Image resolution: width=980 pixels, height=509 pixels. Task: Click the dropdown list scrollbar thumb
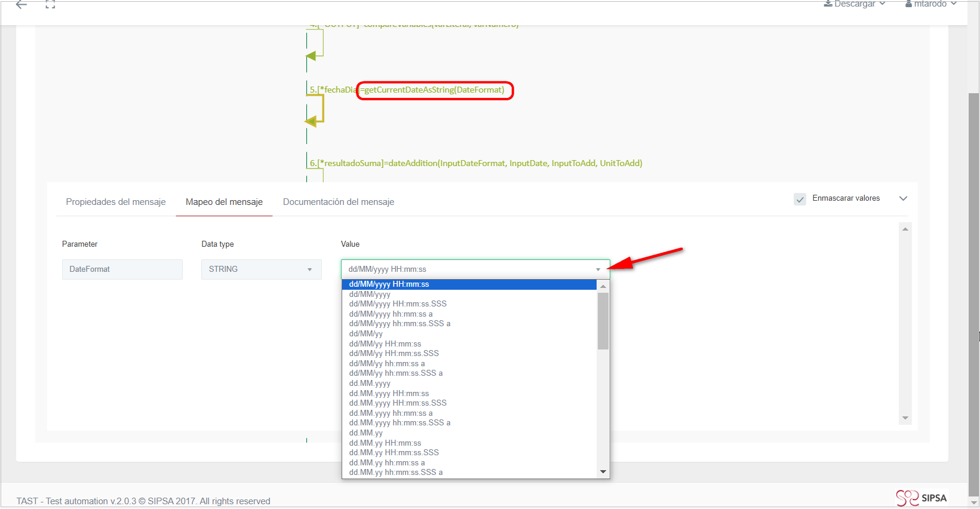tap(603, 320)
